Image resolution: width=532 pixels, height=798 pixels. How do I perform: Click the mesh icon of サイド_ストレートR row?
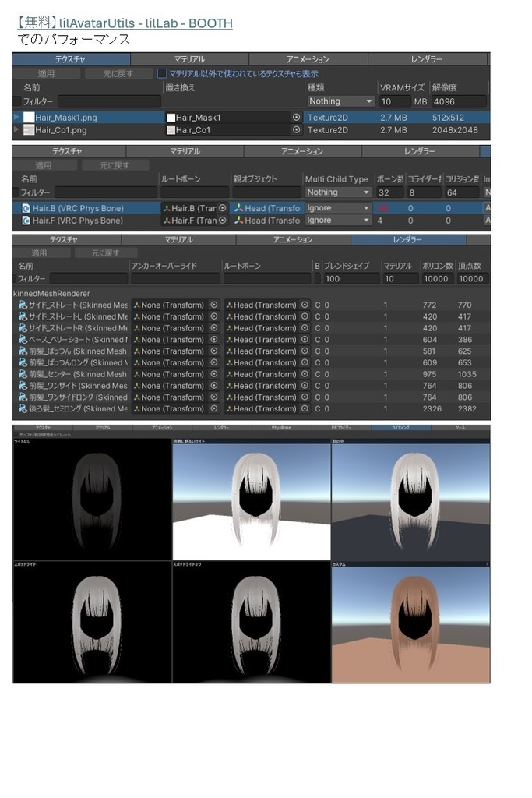pyautogui.click(x=23, y=328)
